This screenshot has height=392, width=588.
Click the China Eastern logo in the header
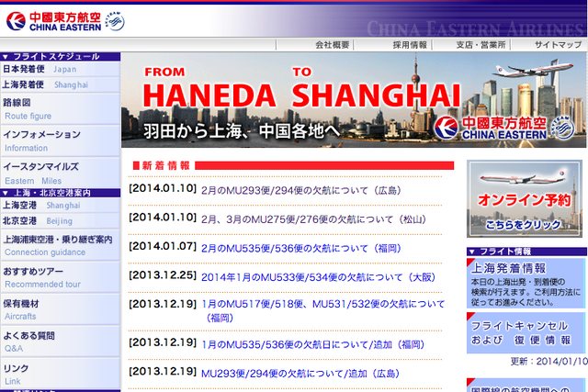[54, 21]
